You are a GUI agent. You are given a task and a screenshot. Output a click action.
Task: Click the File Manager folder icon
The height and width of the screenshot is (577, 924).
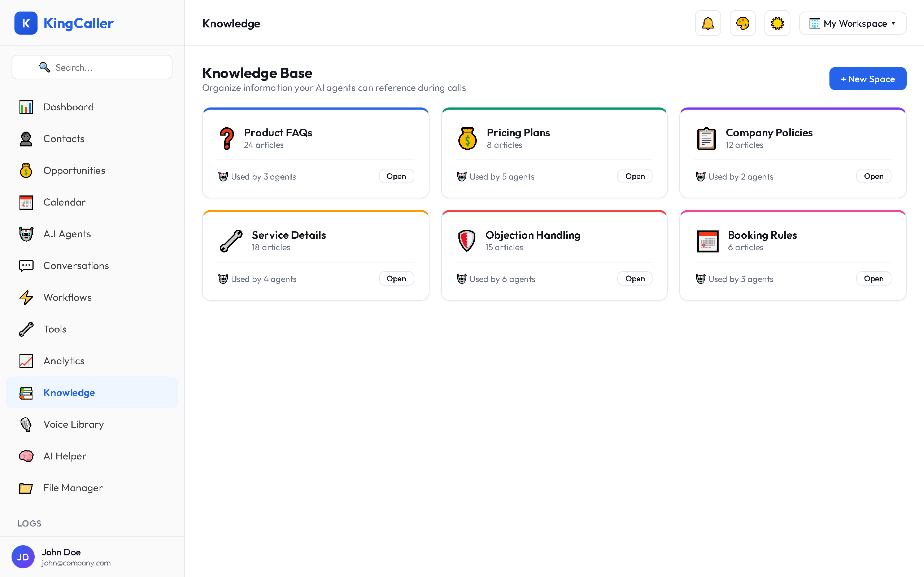coord(26,488)
